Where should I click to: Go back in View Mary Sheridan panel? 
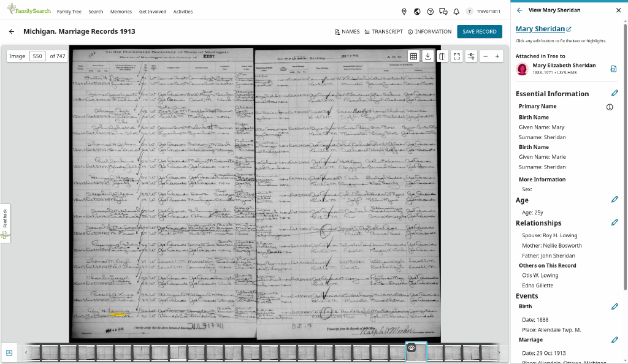coord(519,10)
